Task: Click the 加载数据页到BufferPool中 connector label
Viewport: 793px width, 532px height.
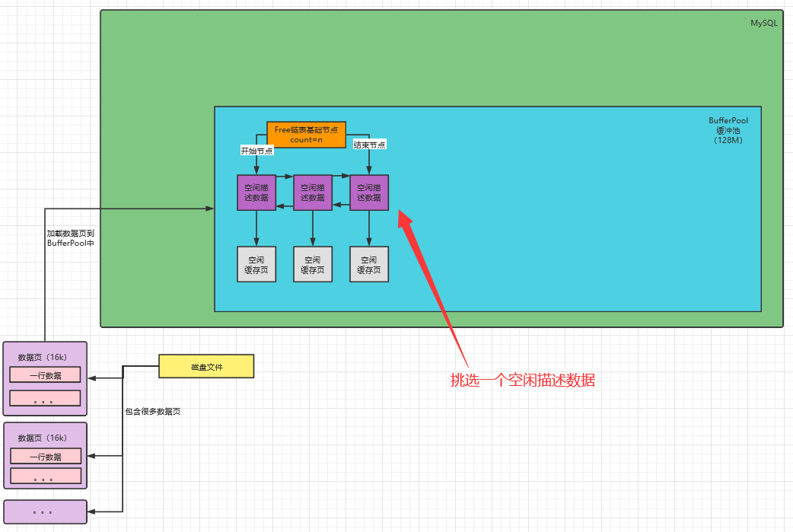Action: click(x=70, y=238)
